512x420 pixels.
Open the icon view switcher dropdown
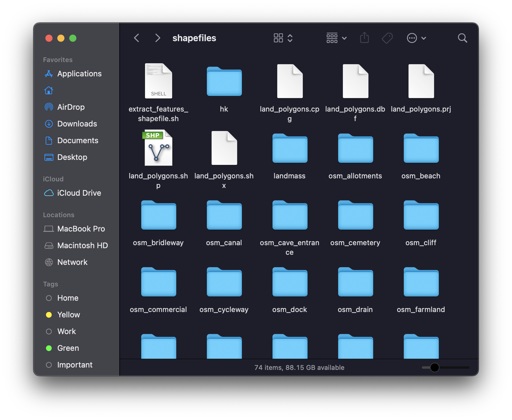(283, 38)
